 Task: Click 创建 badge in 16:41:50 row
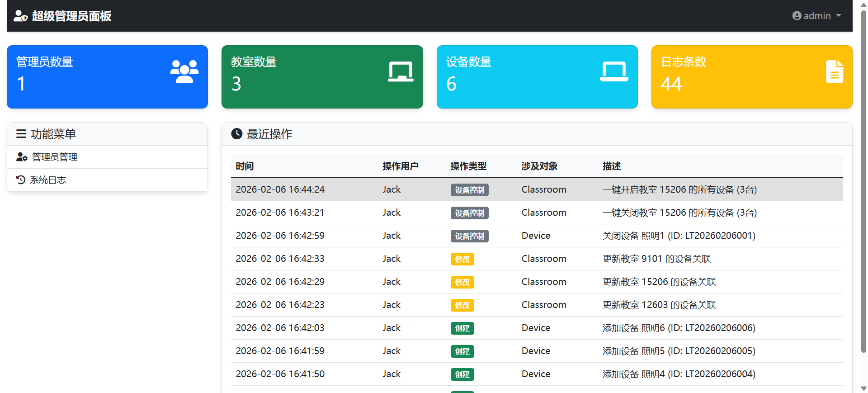(462, 374)
